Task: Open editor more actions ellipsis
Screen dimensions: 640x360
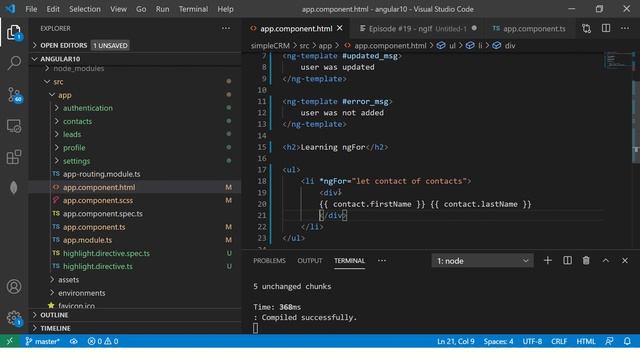Action: pyautogui.click(x=625, y=28)
